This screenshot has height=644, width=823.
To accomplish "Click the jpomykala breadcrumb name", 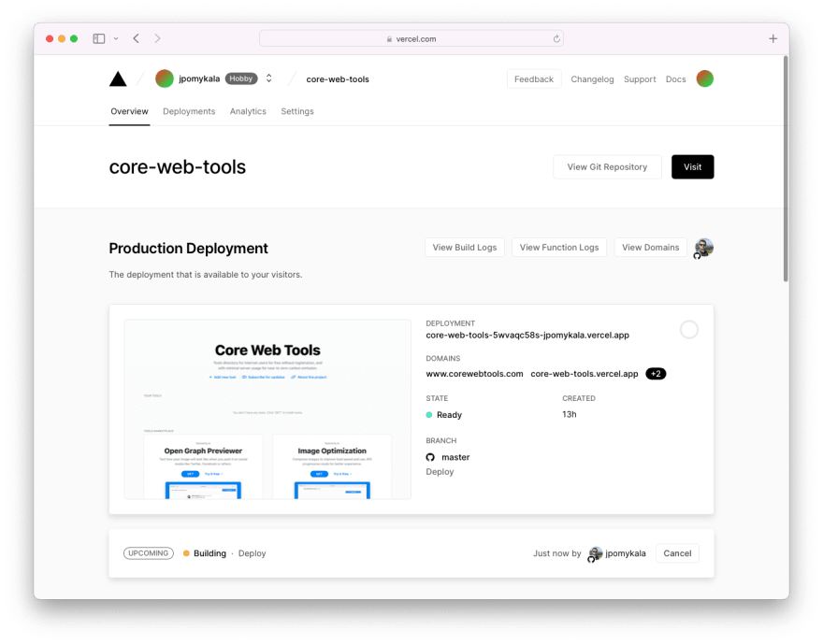I will [x=199, y=79].
